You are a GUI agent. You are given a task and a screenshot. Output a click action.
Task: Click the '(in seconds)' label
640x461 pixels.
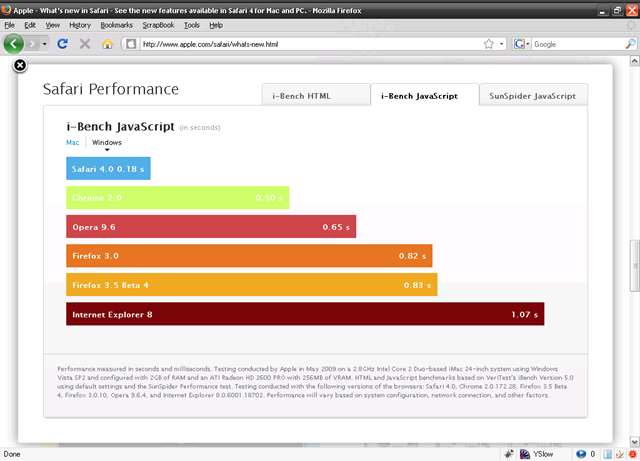pyautogui.click(x=200, y=128)
